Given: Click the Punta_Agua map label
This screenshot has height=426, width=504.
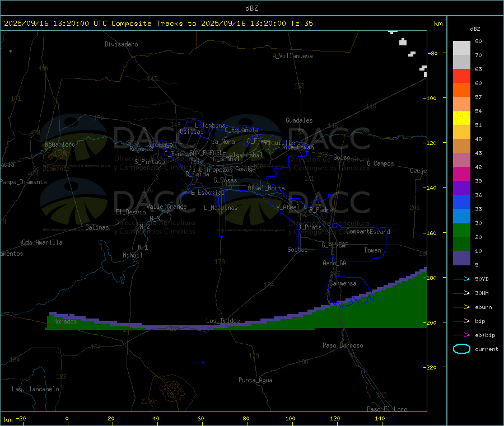Looking at the screenshot, I should tap(255, 380).
